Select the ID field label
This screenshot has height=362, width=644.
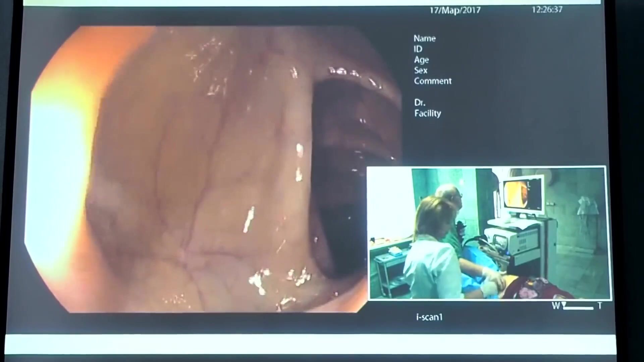pos(418,49)
